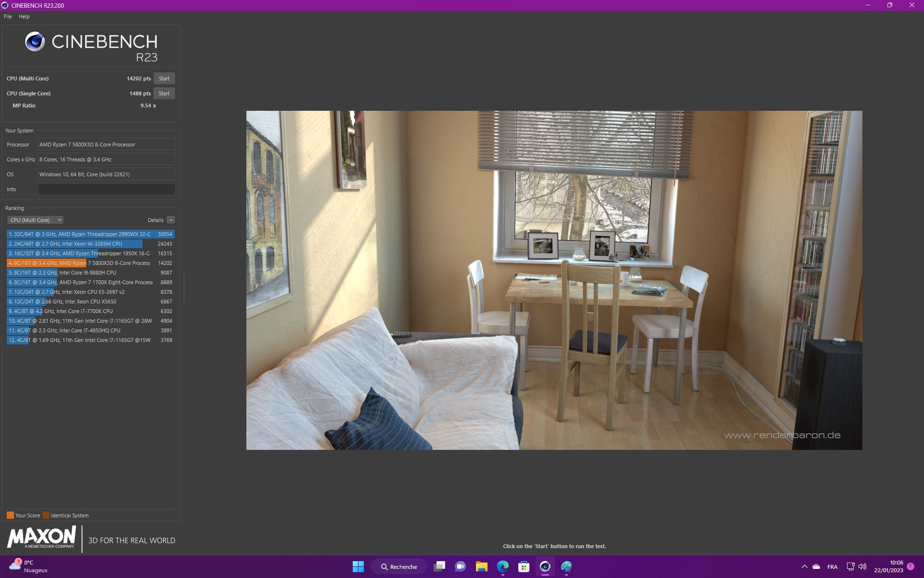Click the Cinebench taskbar icon
Image resolution: width=924 pixels, height=578 pixels.
tap(545, 566)
